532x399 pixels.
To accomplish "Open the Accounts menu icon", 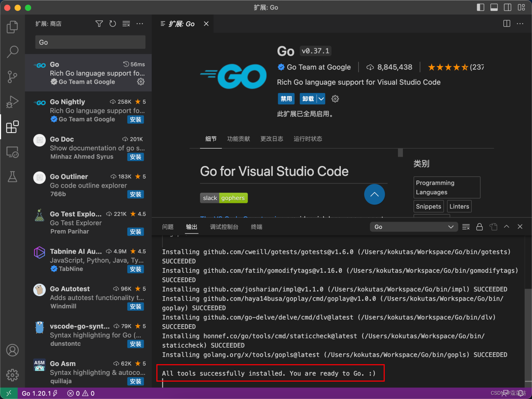I will click(x=12, y=350).
